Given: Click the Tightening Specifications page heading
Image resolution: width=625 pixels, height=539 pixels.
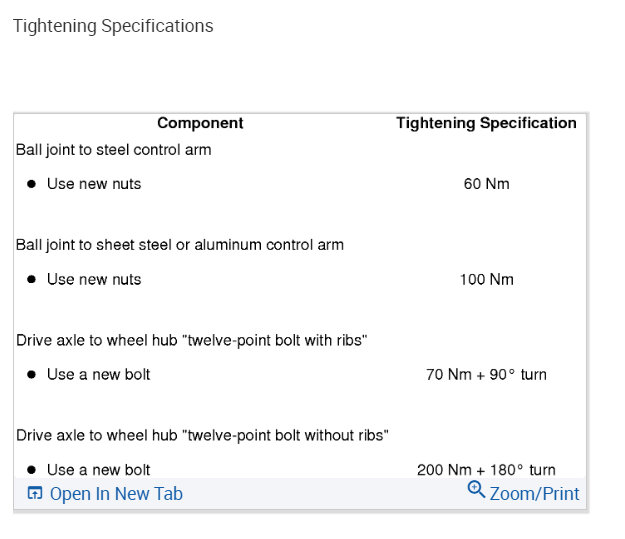Looking at the screenshot, I should [113, 26].
